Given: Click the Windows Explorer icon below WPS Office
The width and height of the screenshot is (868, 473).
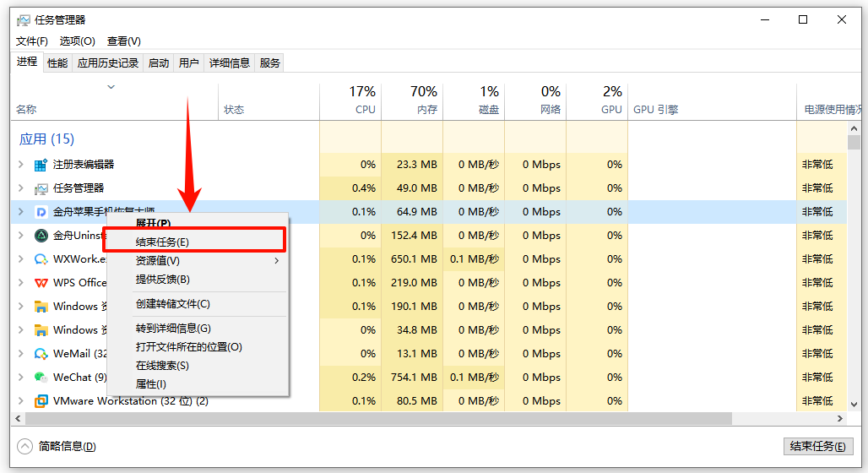Looking at the screenshot, I should 41,307.
